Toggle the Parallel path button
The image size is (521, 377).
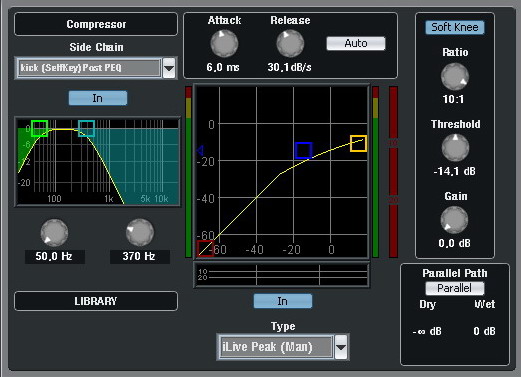[x=455, y=288]
